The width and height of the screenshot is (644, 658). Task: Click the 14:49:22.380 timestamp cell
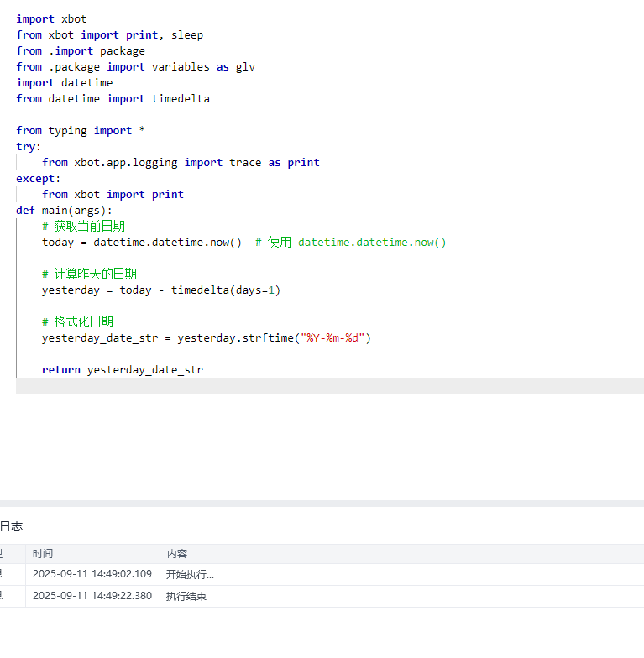click(x=92, y=596)
